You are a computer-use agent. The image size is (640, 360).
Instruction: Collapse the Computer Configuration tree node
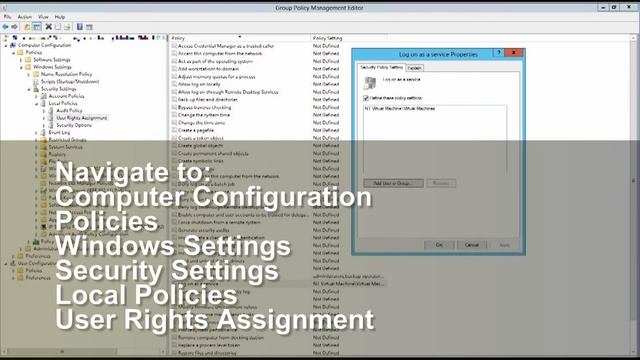[x=6, y=46]
